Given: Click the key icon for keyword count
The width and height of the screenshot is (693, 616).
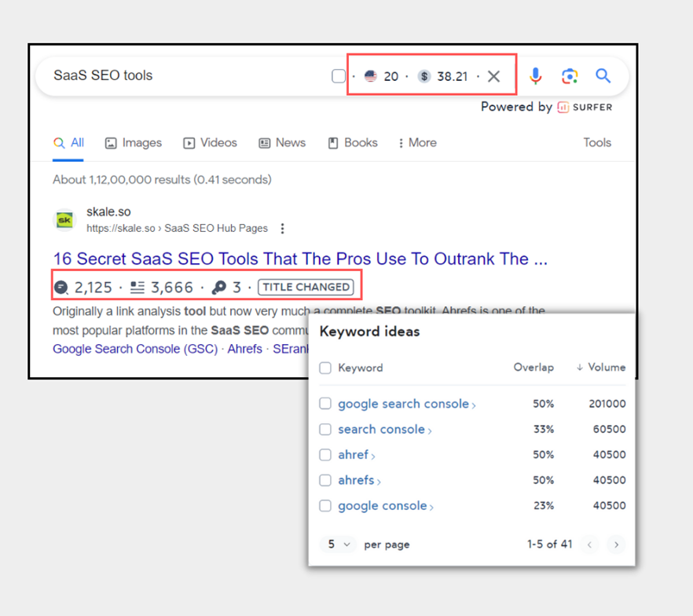Looking at the screenshot, I should [219, 288].
